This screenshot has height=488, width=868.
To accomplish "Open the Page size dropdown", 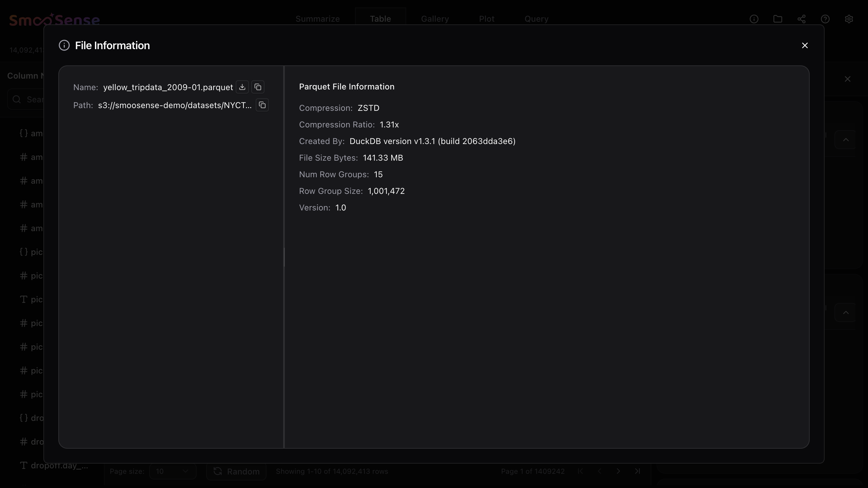I will coord(173,471).
